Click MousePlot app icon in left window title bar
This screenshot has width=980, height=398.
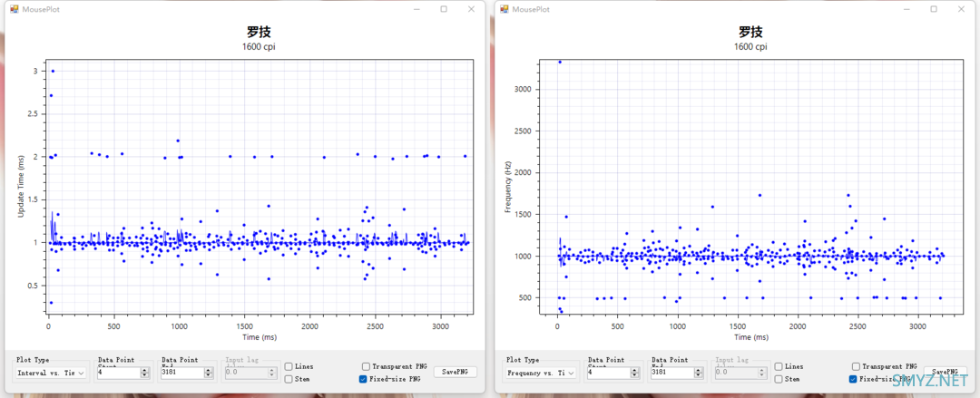(14, 9)
